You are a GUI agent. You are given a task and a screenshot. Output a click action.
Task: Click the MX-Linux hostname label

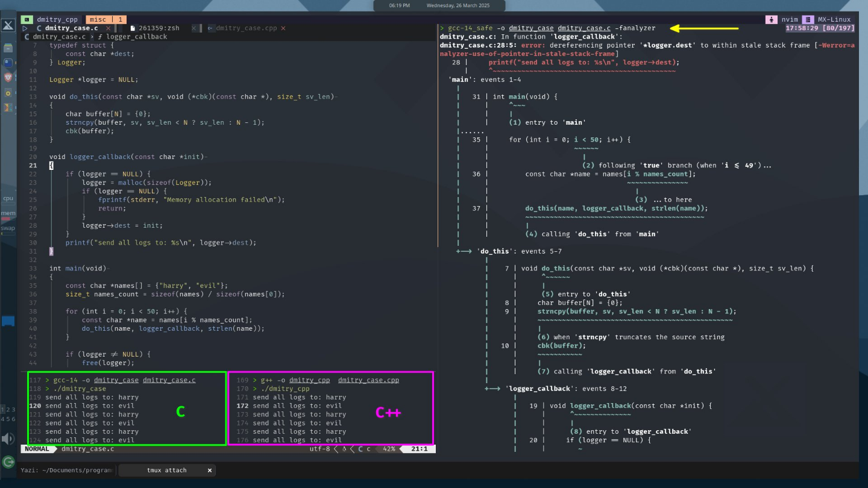tap(834, 19)
